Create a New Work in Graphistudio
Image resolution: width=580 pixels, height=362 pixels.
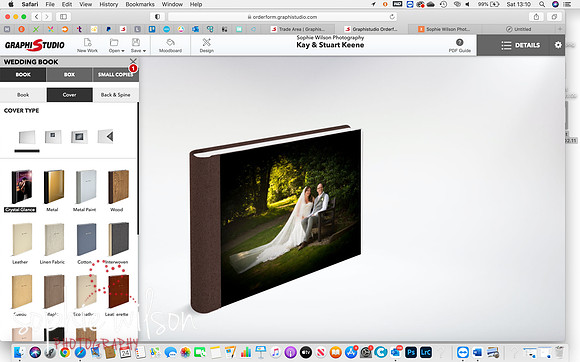(87, 45)
